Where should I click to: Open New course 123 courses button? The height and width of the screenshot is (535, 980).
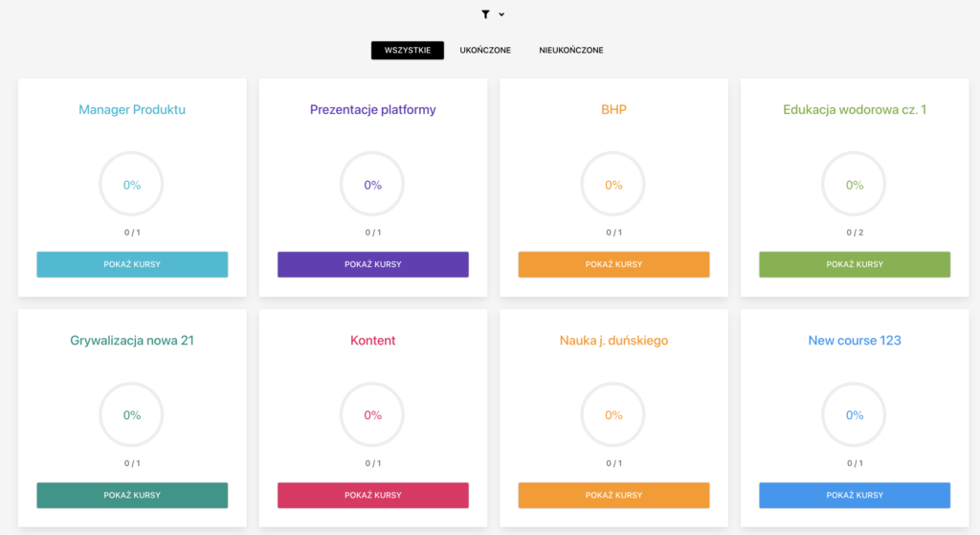coord(855,495)
